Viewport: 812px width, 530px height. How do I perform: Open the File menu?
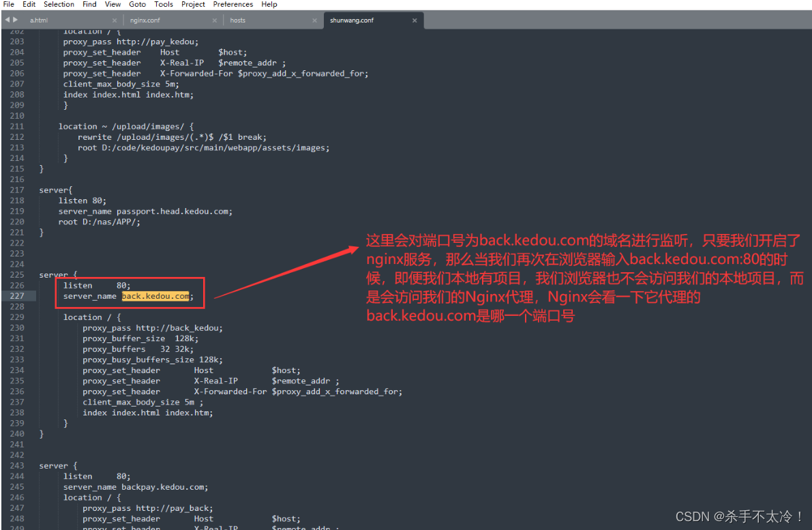coord(9,4)
